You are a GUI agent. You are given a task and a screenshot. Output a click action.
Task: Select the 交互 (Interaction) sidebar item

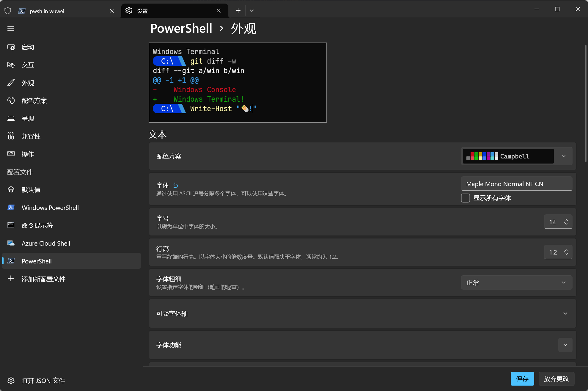click(28, 65)
